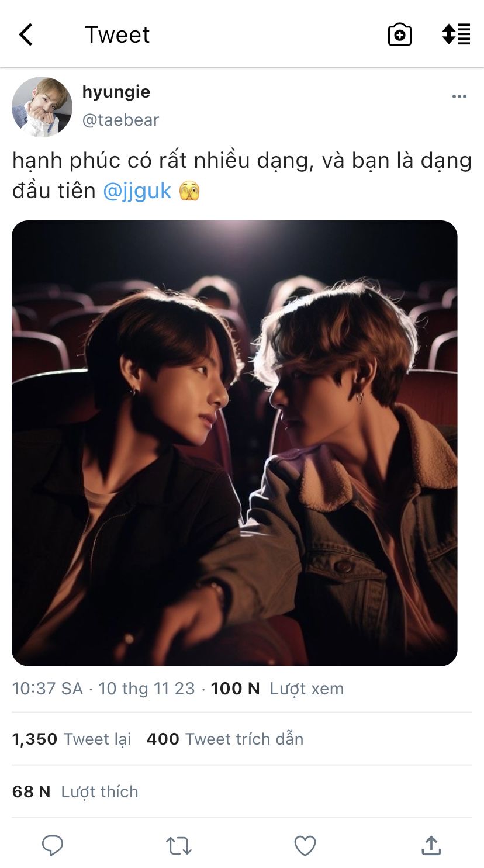
Task: View the 68 N Lượt thích list
Action: point(75,791)
